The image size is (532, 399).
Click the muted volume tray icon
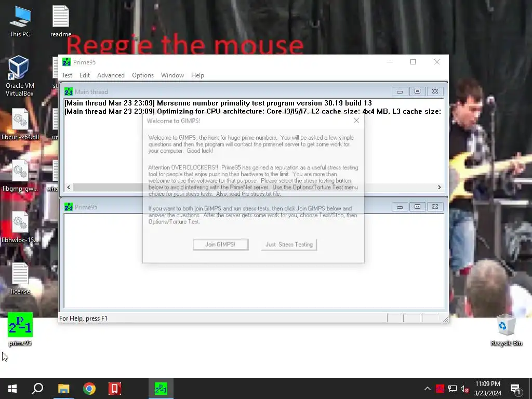click(465, 389)
